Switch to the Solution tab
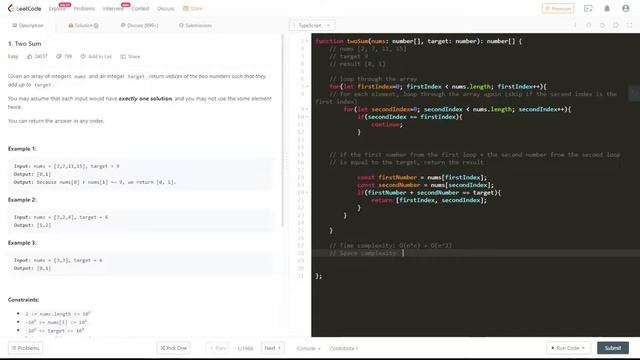640x360 pixels. 84,25
